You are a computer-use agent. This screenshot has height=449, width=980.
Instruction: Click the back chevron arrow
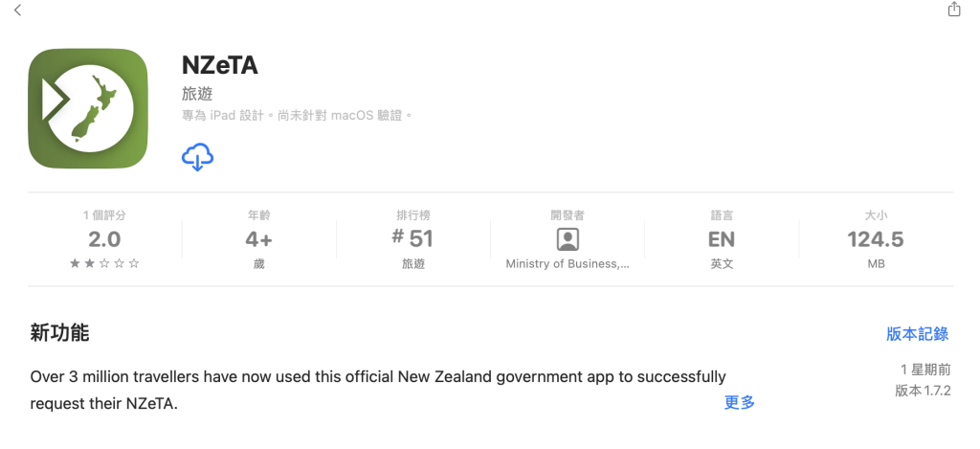click(17, 10)
